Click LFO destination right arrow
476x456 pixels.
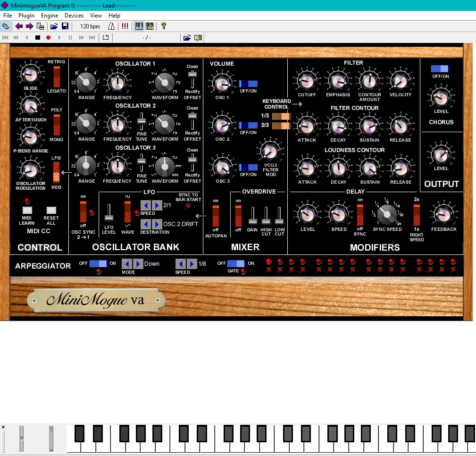157,224
